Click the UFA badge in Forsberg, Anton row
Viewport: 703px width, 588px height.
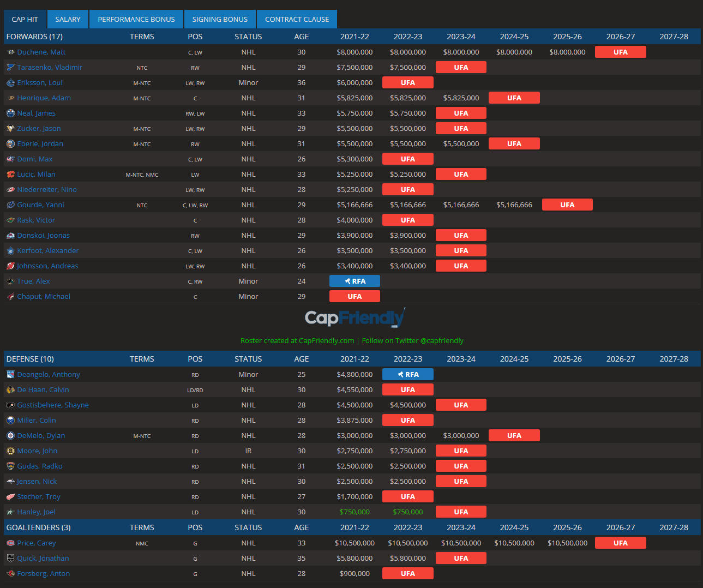coord(408,574)
